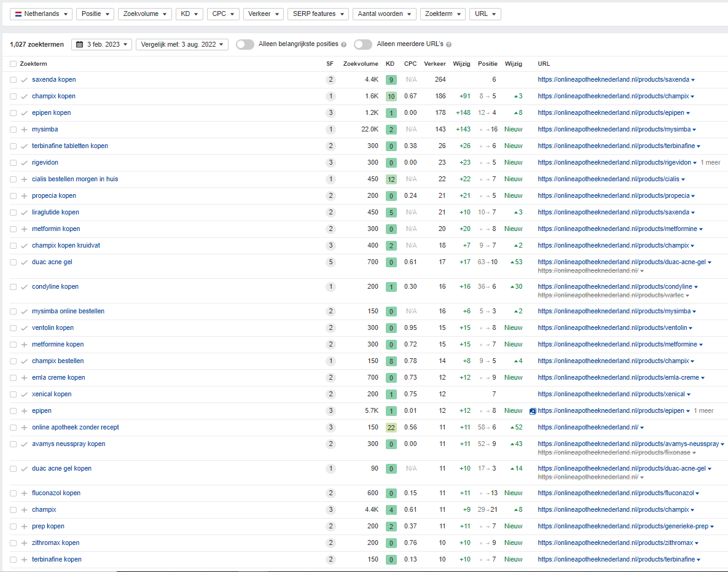Sort by the KD column header
728x572 pixels.
coord(390,64)
